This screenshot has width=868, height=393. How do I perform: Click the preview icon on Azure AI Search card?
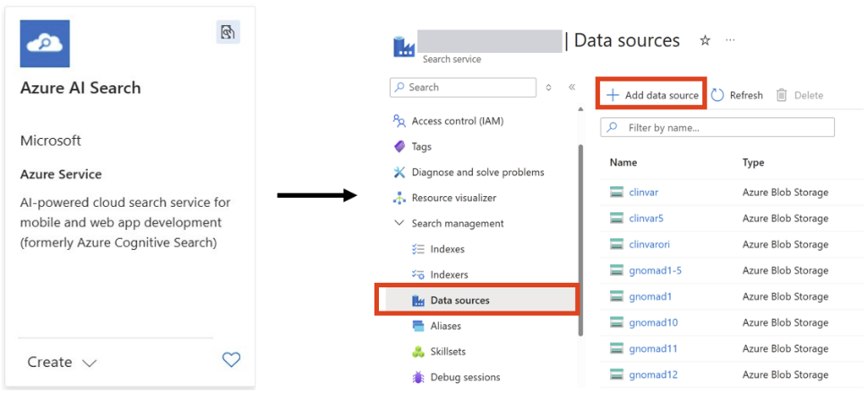click(x=228, y=32)
